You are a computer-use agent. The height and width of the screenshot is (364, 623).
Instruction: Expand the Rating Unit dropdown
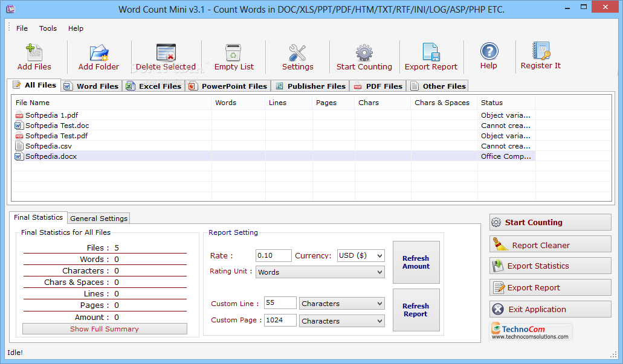click(x=379, y=272)
